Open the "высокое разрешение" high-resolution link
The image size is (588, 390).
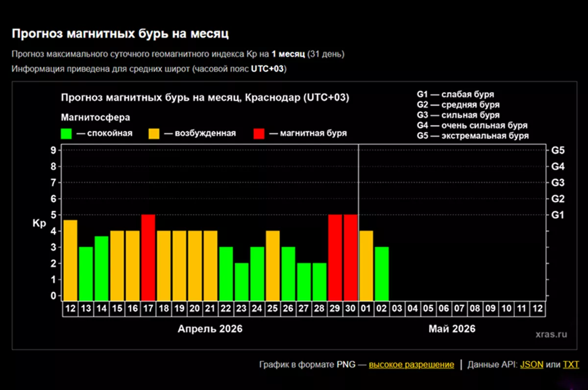point(411,365)
